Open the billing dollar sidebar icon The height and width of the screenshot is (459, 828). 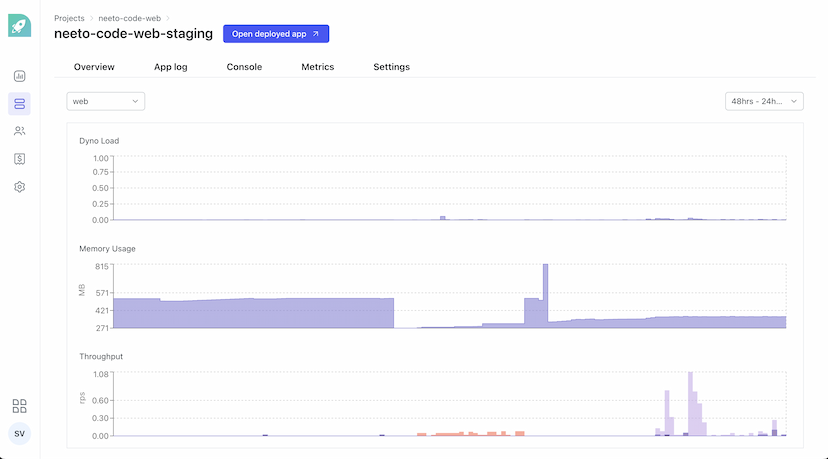click(x=20, y=159)
